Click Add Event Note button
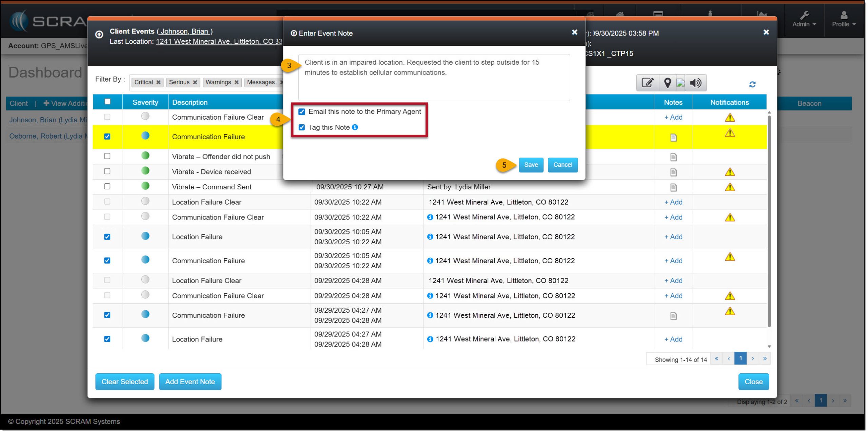Image resolution: width=868 pixels, height=433 pixels. (190, 382)
